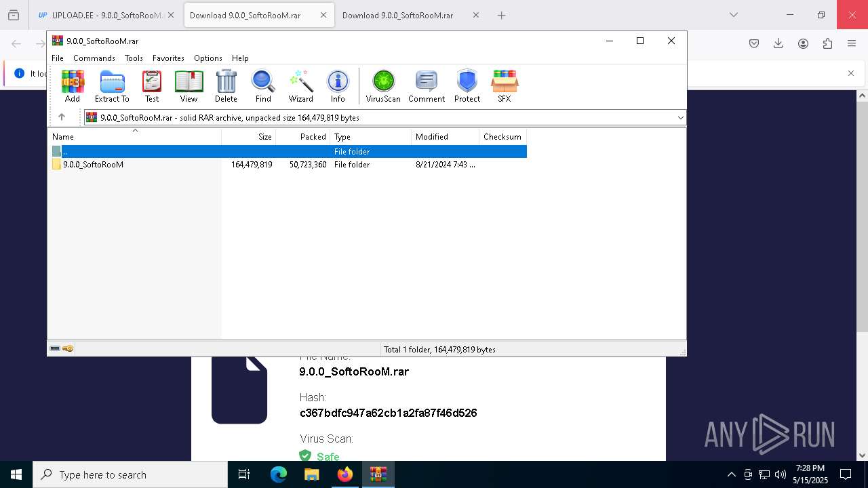Open File Explorer from taskbar

[x=312, y=474]
